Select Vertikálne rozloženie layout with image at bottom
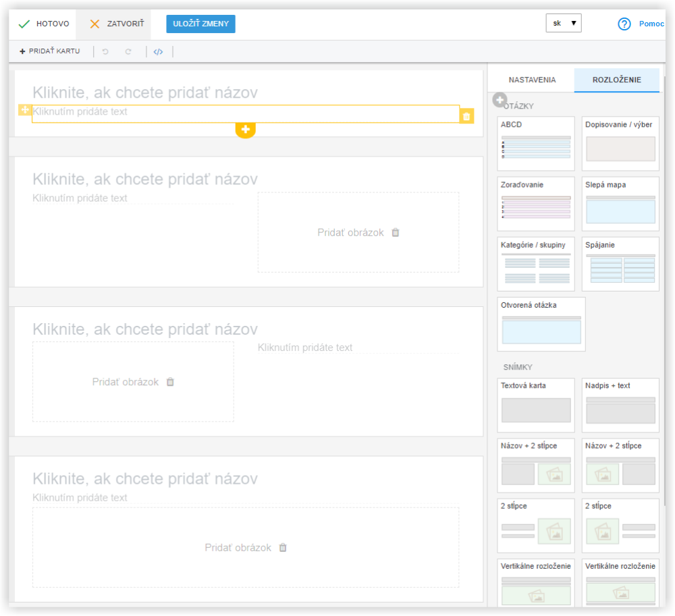 click(x=536, y=583)
